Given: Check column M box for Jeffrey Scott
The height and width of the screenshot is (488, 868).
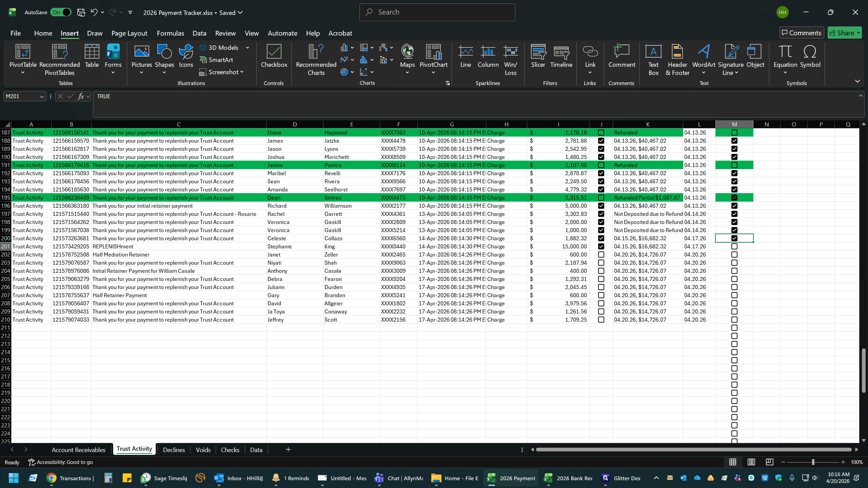Looking at the screenshot, I should click(x=734, y=320).
